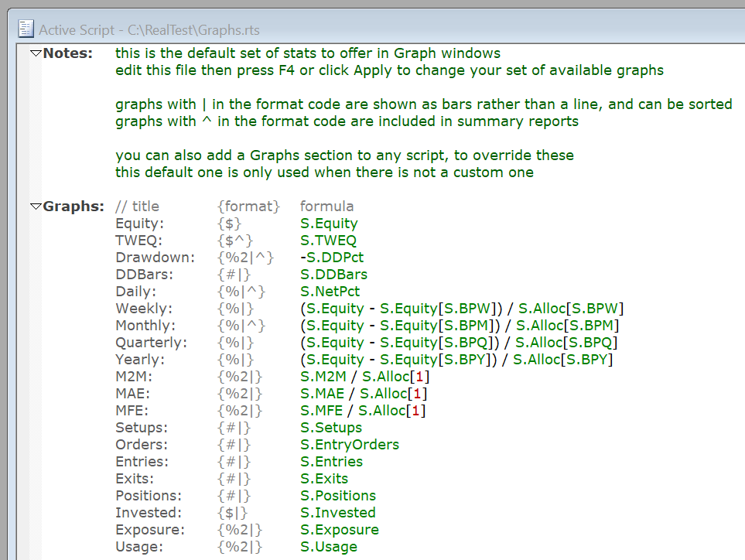Select the Positions row label
The height and width of the screenshot is (560, 745).
coord(149,496)
